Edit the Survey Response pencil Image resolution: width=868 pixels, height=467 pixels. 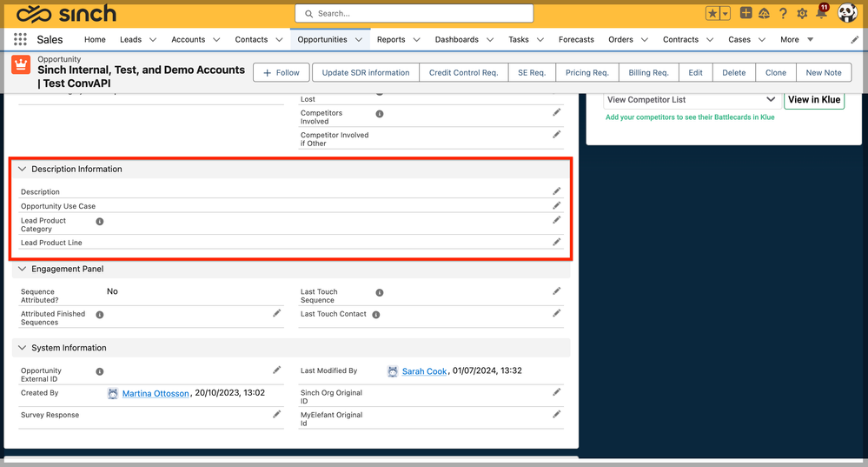(x=277, y=414)
